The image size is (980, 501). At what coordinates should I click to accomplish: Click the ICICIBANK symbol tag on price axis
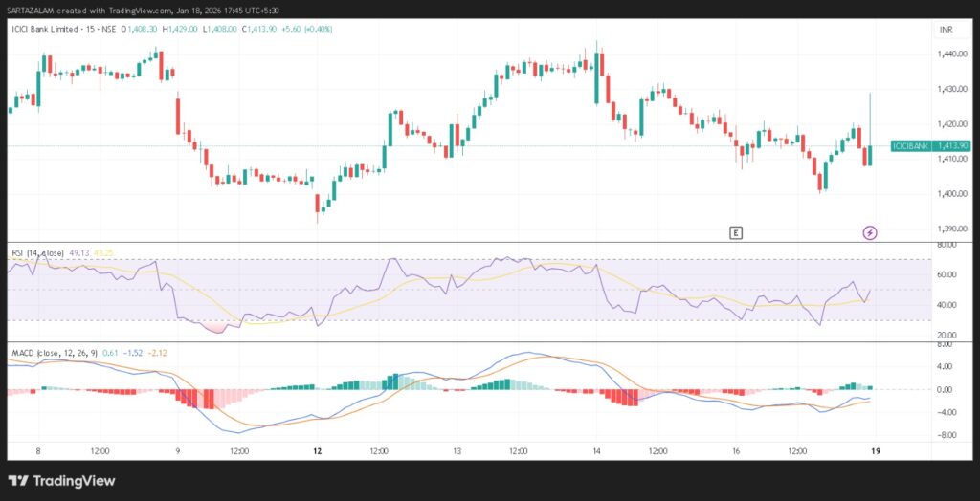[908, 145]
